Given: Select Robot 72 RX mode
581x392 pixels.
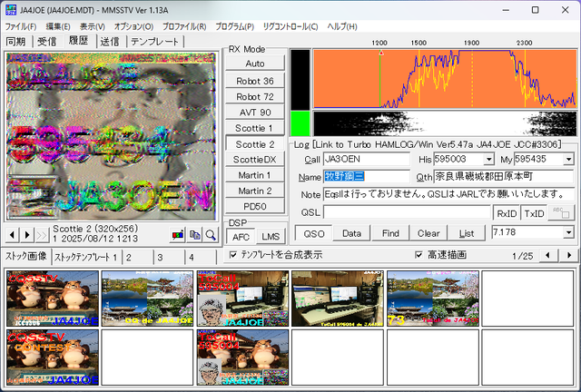Looking at the screenshot, I should [255, 96].
